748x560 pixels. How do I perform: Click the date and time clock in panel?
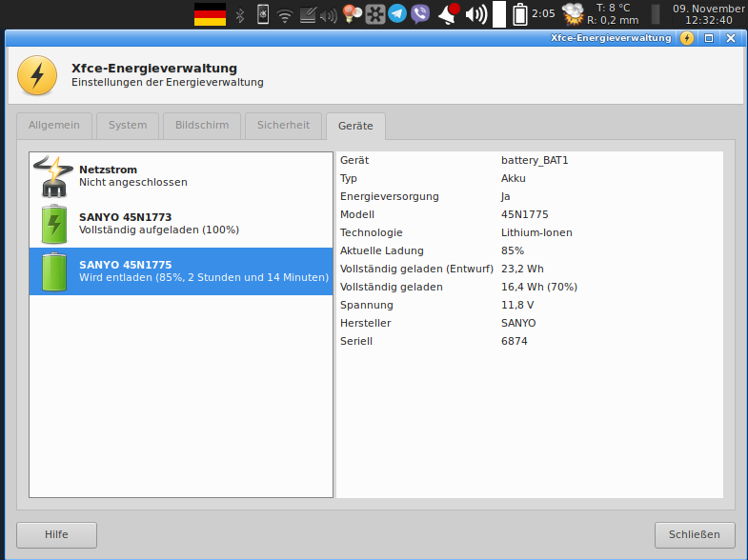pos(709,14)
